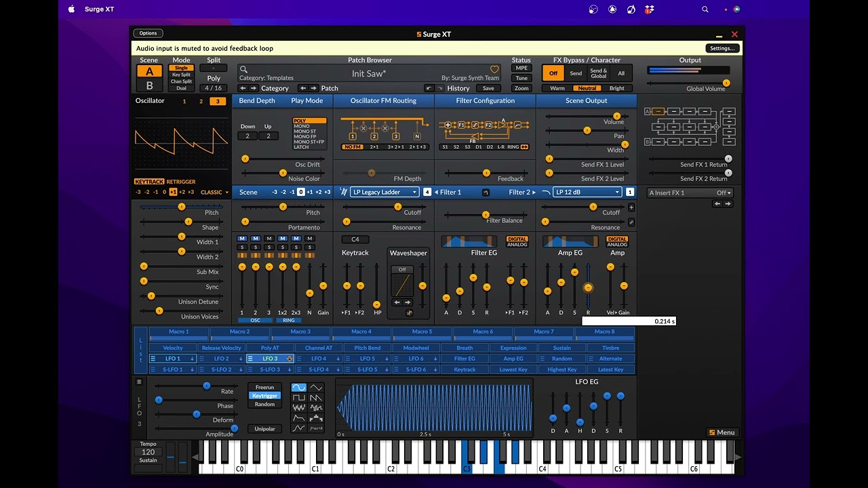
Task: Select LFO 4 modulator
Action: (319, 359)
